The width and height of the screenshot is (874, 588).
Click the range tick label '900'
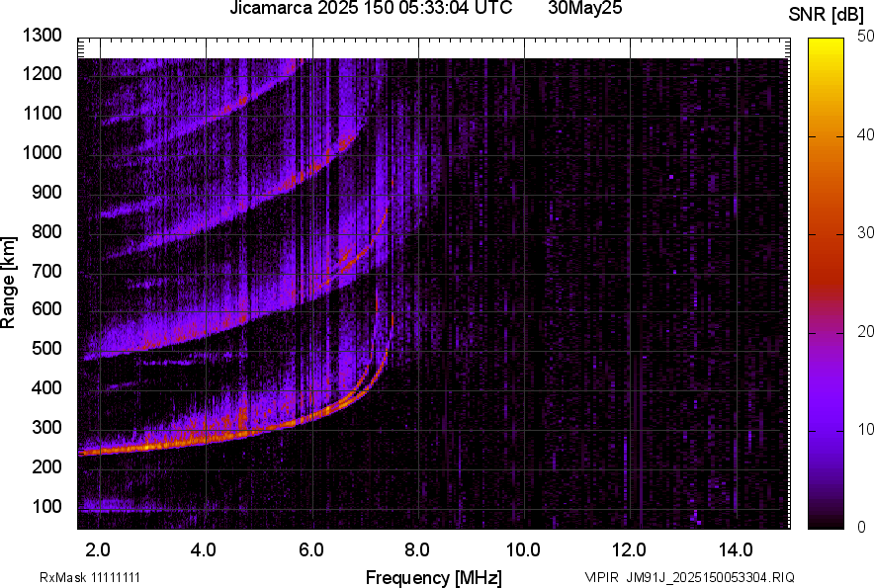point(46,192)
